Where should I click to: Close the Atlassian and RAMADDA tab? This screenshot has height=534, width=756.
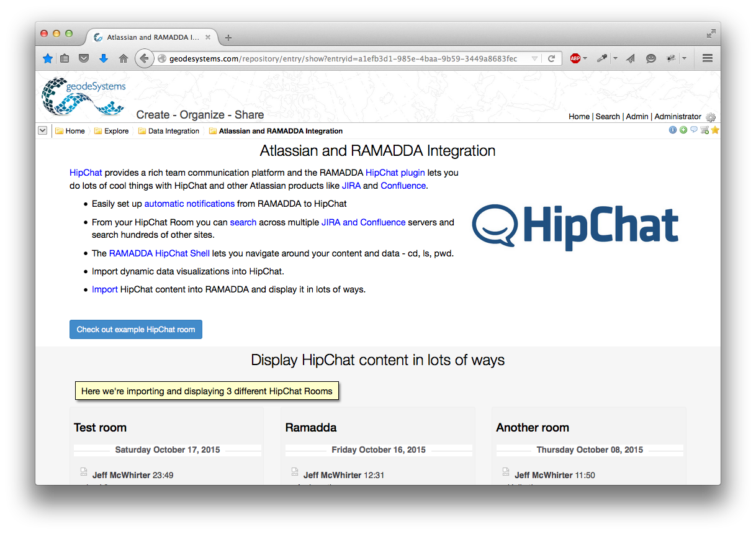coord(208,37)
